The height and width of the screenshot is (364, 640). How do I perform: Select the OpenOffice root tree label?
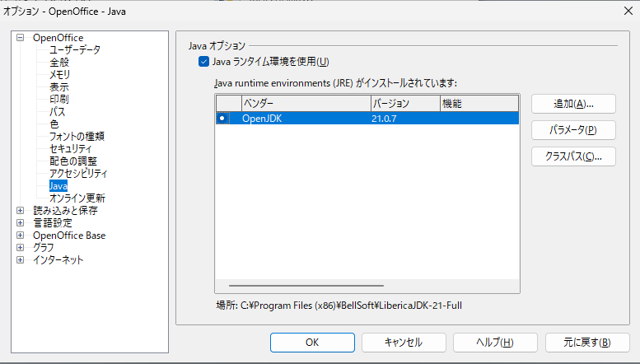pyautogui.click(x=58, y=38)
